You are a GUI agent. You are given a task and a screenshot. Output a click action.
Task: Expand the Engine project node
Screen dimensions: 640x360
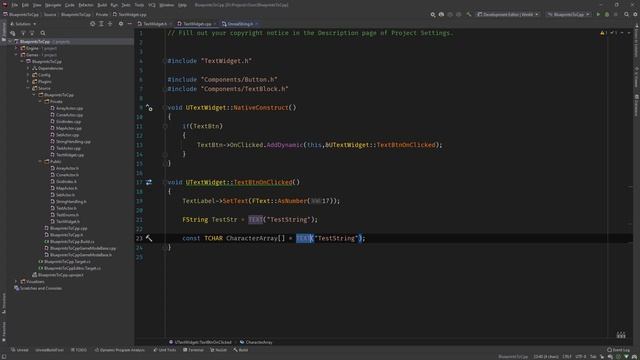click(16, 48)
